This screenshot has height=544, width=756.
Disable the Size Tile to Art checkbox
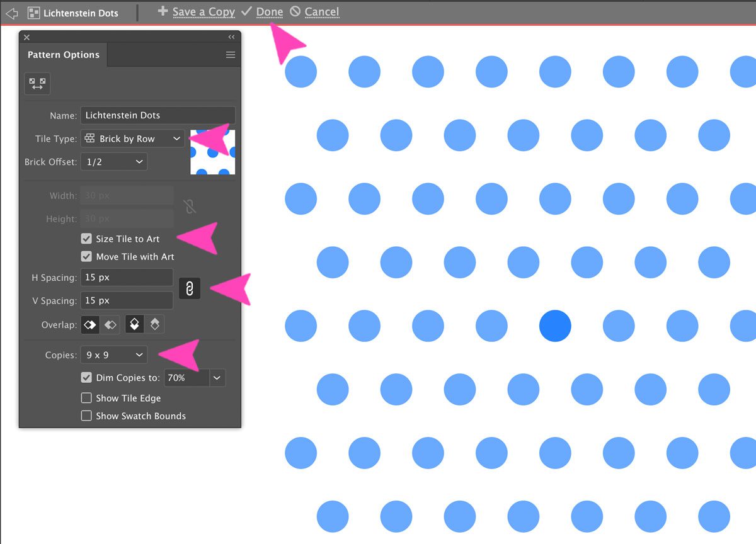(x=86, y=239)
